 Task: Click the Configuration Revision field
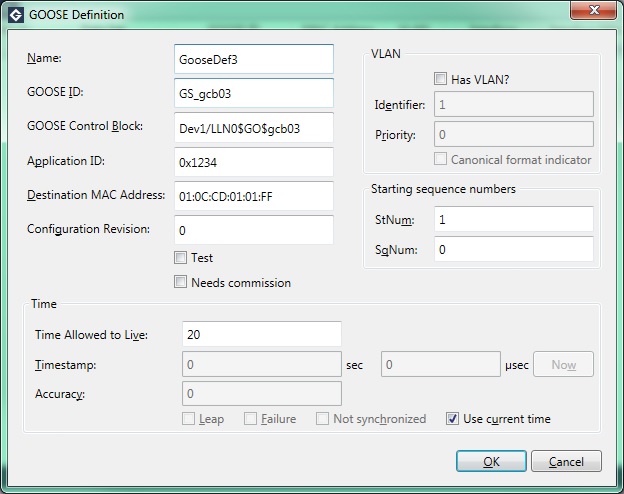coord(254,230)
